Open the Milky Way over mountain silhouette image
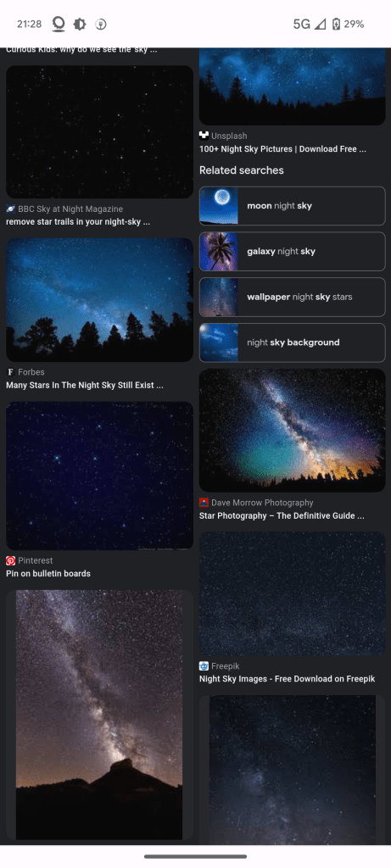Screen dimensions: 391x868 click(100, 715)
